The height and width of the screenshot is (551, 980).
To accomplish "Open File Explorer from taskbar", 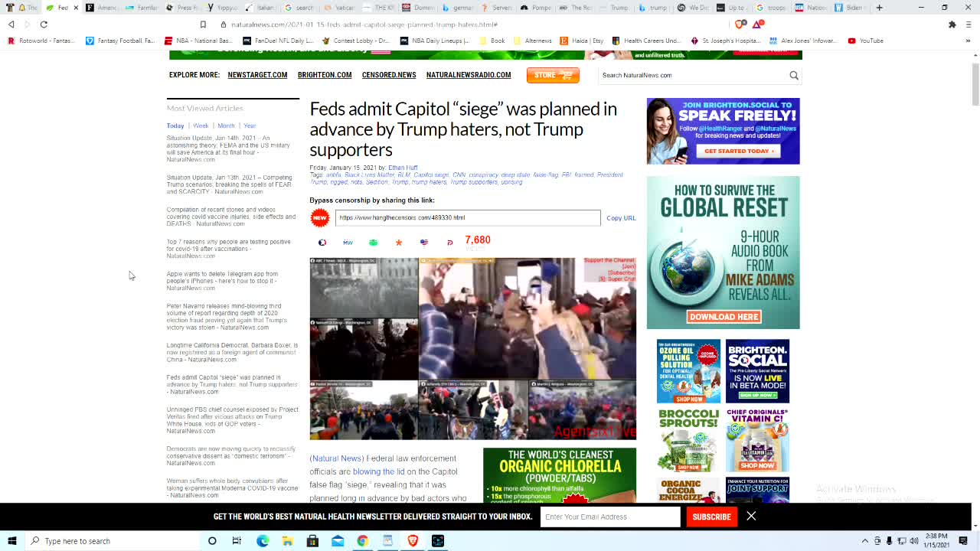I will [287, 541].
